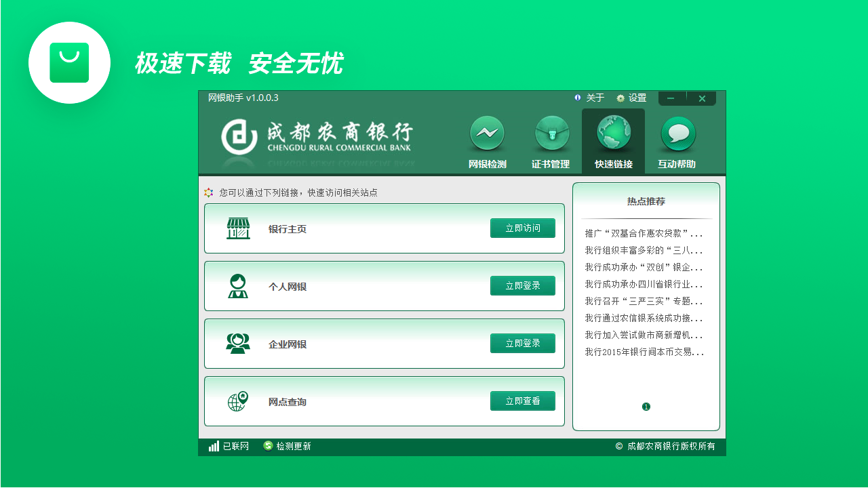The image size is (868, 488).
Task: Click the 关于 info icon
Action: point(577,98)
